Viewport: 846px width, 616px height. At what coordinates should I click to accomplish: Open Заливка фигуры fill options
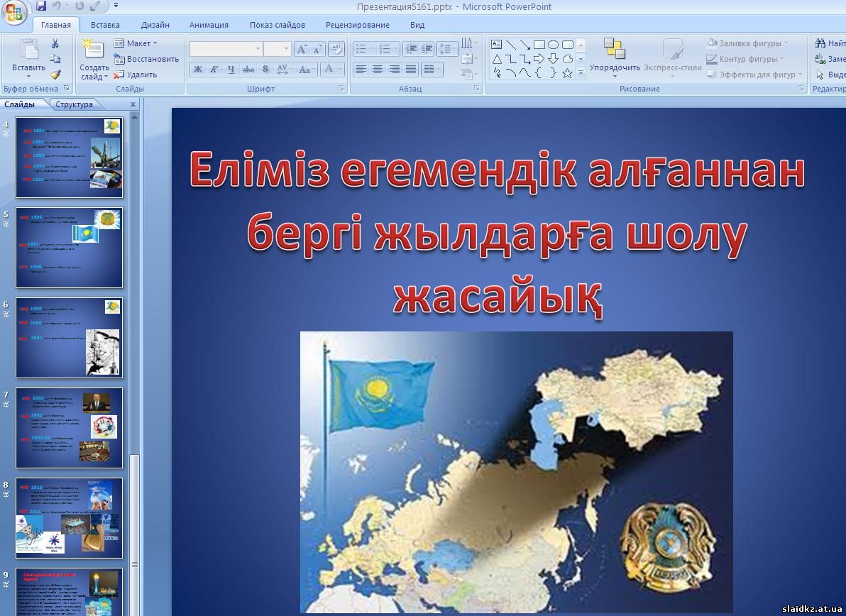pos(747,43)
